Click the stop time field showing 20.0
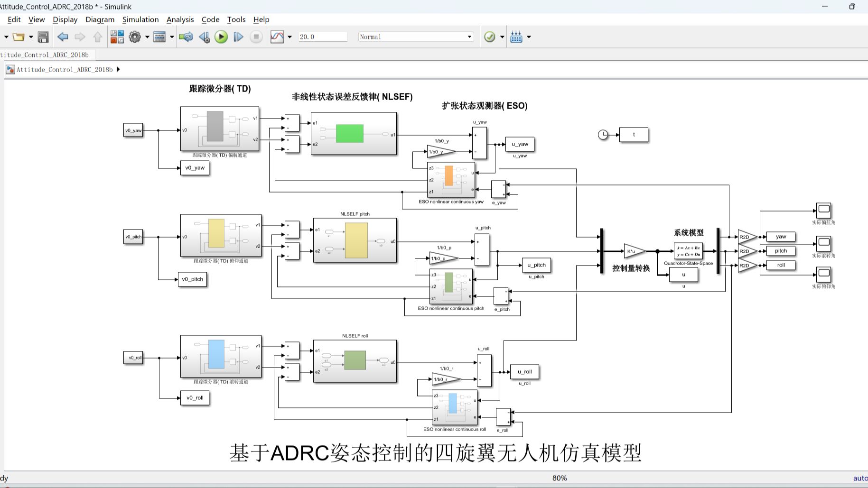Image resolution: width=868 pixels, height=488 pixels. [323, 37]
